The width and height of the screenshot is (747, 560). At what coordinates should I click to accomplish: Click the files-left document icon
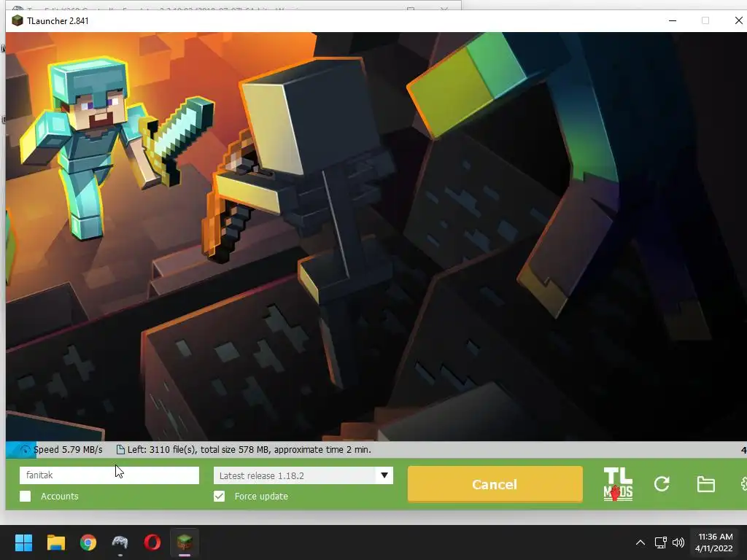120,449
